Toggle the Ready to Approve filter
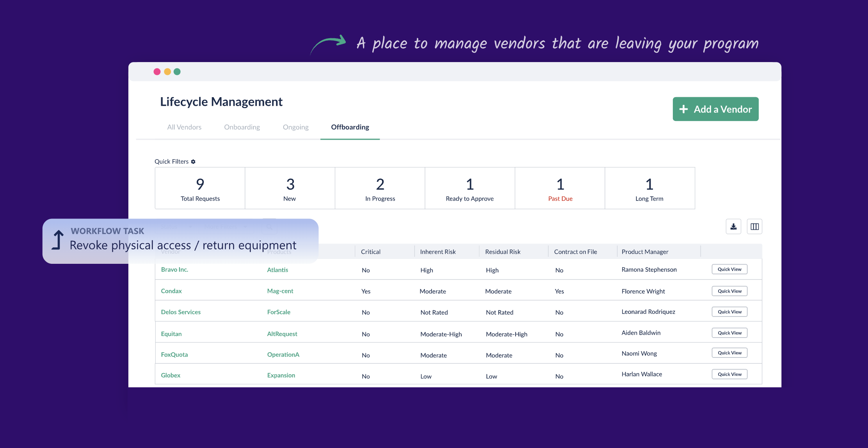Image resolution: width=868 pixels, height=448 pixels. (x=470, y=188)
